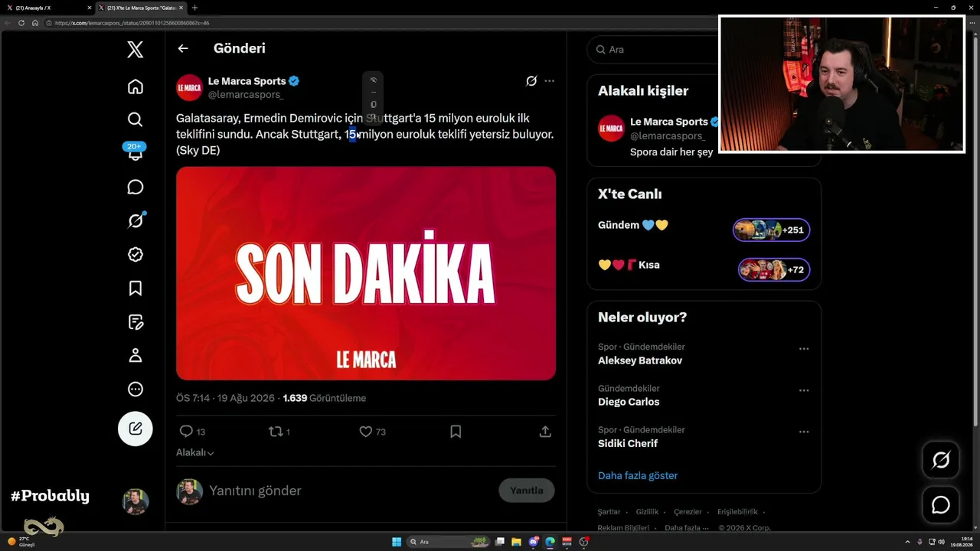Image resolution: width=980 pixels, height=551 pixels.
Task: Open the account menu avatar in the sidebar
Action: tap(136, 501)
